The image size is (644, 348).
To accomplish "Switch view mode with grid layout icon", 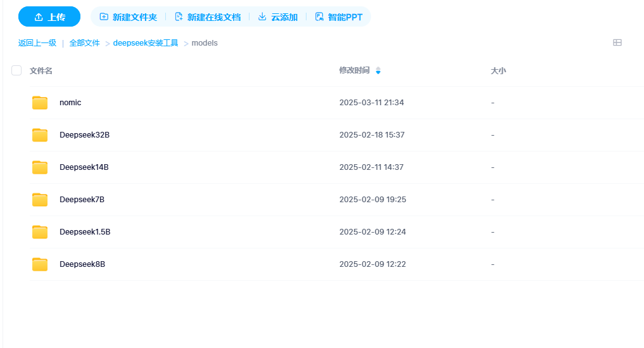I will click(x=617, y=42).
